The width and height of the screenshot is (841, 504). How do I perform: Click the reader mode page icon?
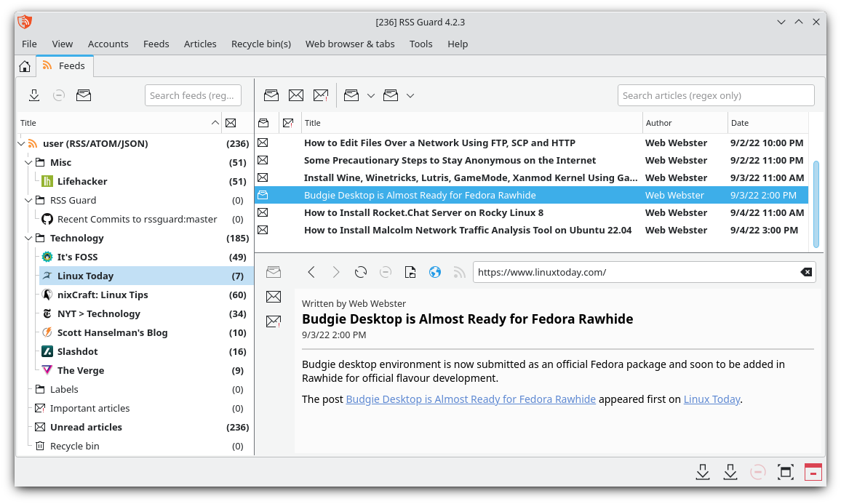point(410,272)
